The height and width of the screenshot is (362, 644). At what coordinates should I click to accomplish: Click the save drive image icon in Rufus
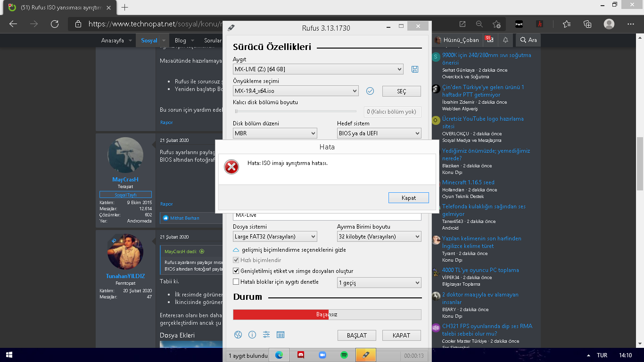(415, 69)
